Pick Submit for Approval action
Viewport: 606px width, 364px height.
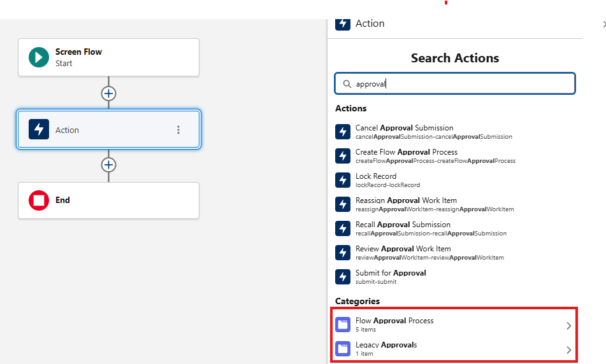[x=455, y=277]
